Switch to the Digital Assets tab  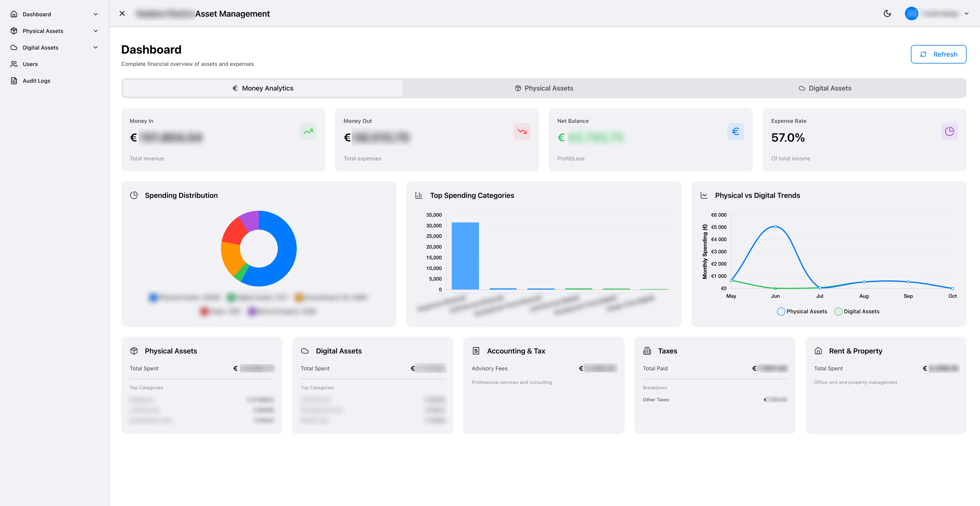point(825,88)
